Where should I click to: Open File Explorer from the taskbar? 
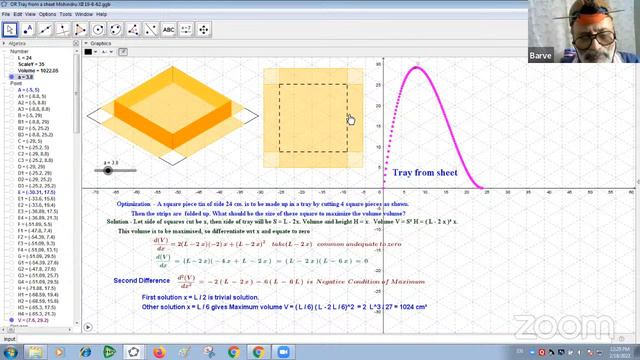tap(36, 352)
